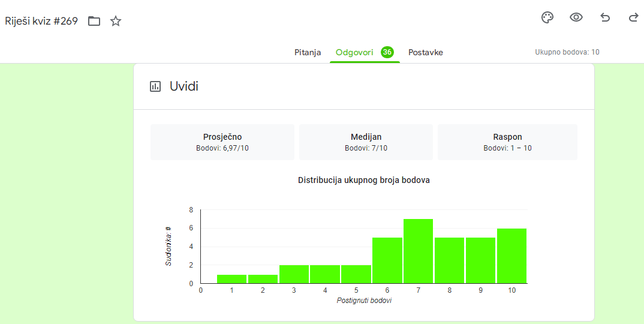Select the Bodovi: 1 – 10 value
Screen dimensions: 644x324
pyautogui.click(x=507, y=148)
